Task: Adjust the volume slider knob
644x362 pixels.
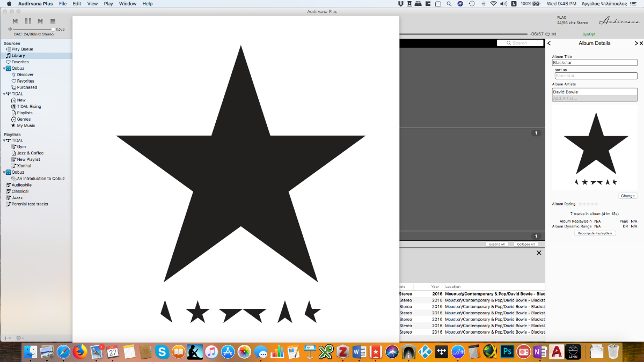Action: click(x=53, y=29)
